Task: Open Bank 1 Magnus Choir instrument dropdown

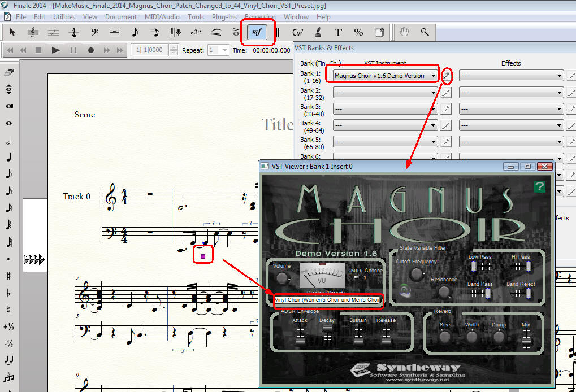Action: 385,76
